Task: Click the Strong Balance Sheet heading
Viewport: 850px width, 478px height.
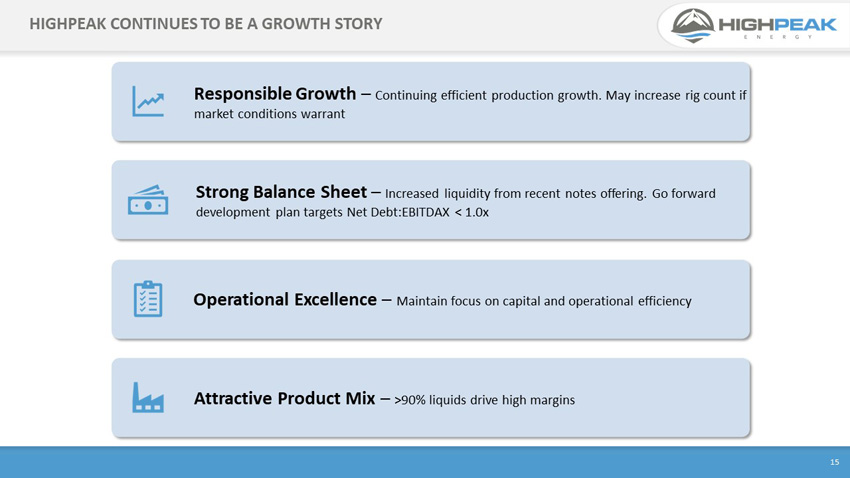Action: (281, 192)
